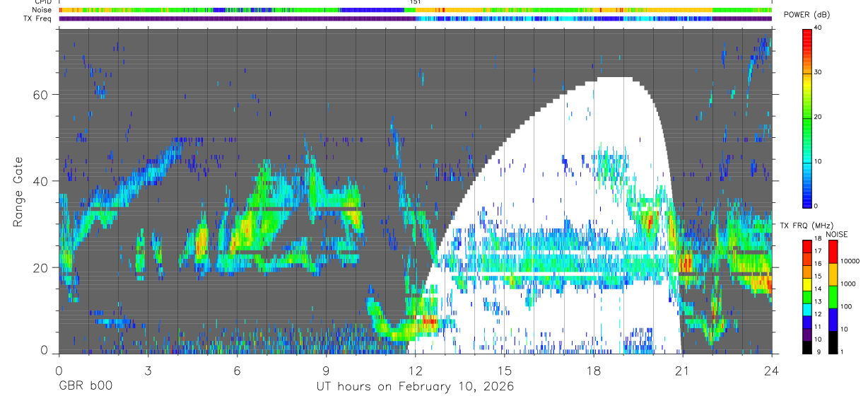Click the '1' value on NOISE scale
This screenshot has width=868, height=401.
[x=843, y=351]
